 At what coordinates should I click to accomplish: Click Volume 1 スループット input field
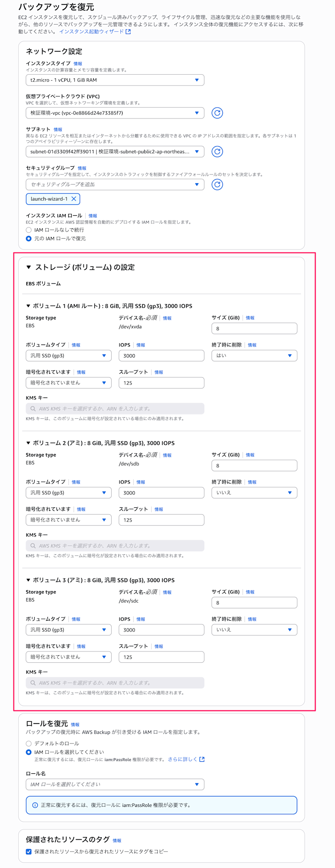click(161, 383)
